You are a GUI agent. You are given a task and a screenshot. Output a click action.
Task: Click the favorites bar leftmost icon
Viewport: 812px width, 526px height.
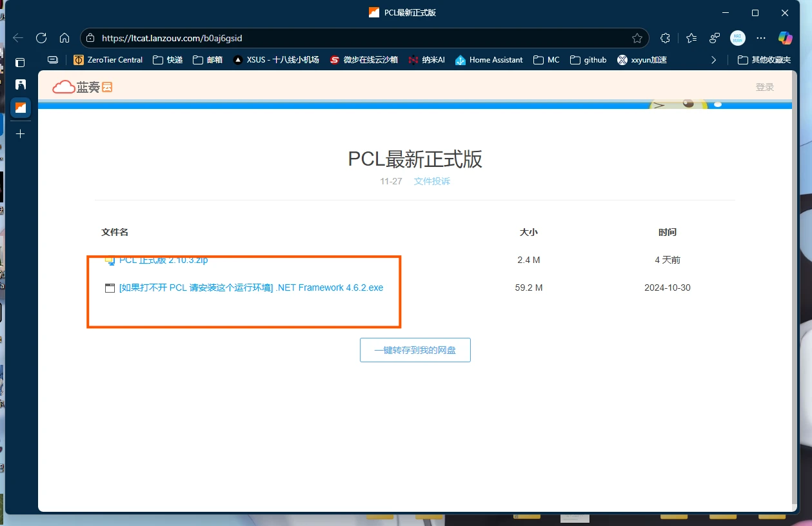click(x=53, y=60)
